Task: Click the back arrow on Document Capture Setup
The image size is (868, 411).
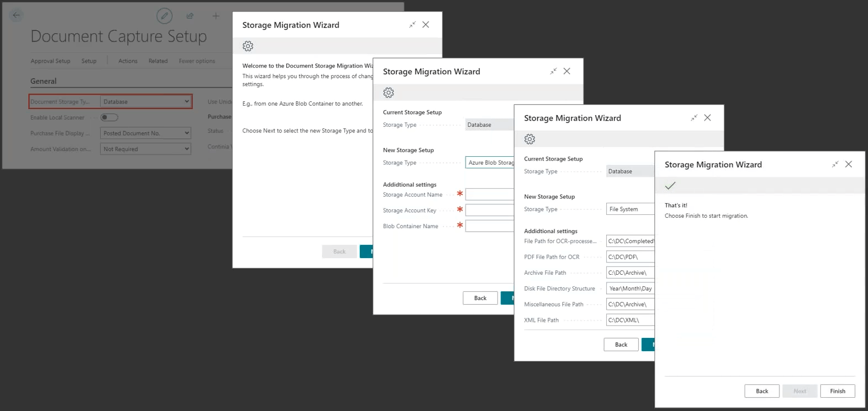Action: click(x=16, y=16)
